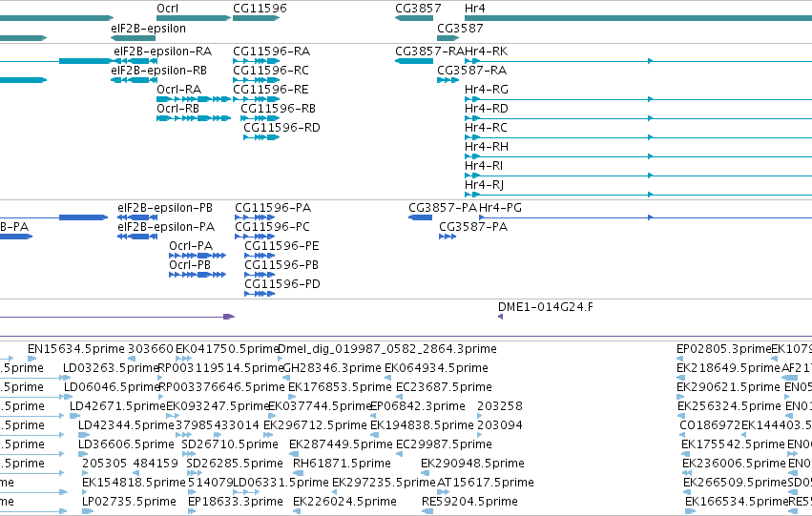Select the Ocrl gene label
This screenshot has width=812, height=516.
(167, 9)
